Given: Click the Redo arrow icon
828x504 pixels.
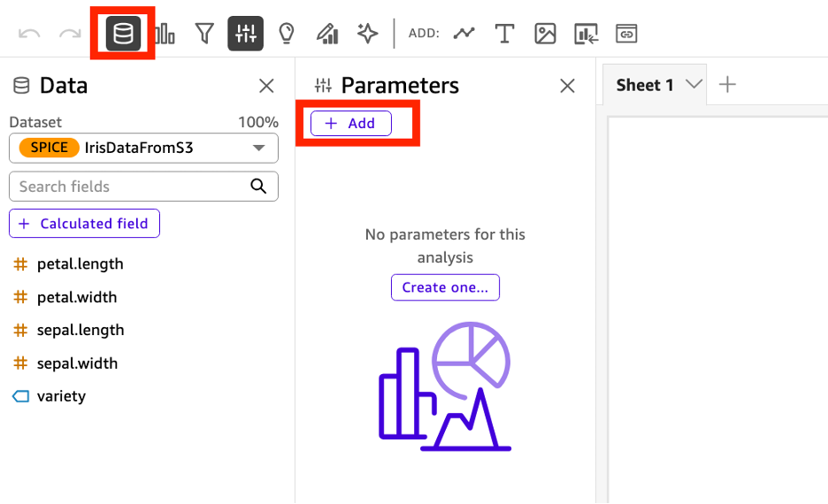Looking at the screenshot, I should point(70,34).
